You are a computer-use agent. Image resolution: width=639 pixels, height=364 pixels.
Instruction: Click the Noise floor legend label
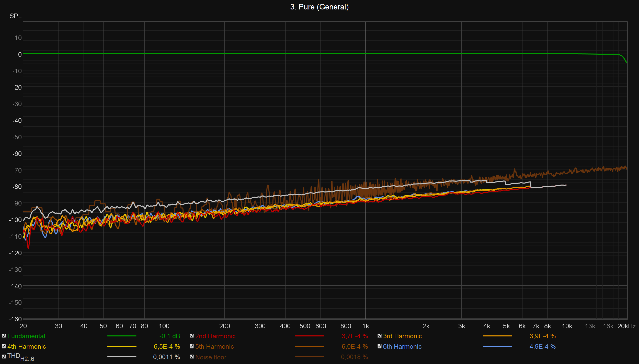[211, 357]
